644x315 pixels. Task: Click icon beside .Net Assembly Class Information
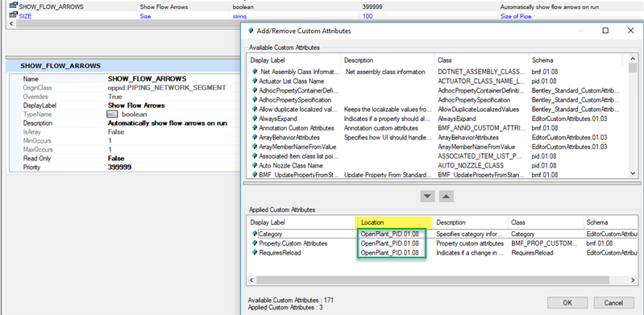254,72
